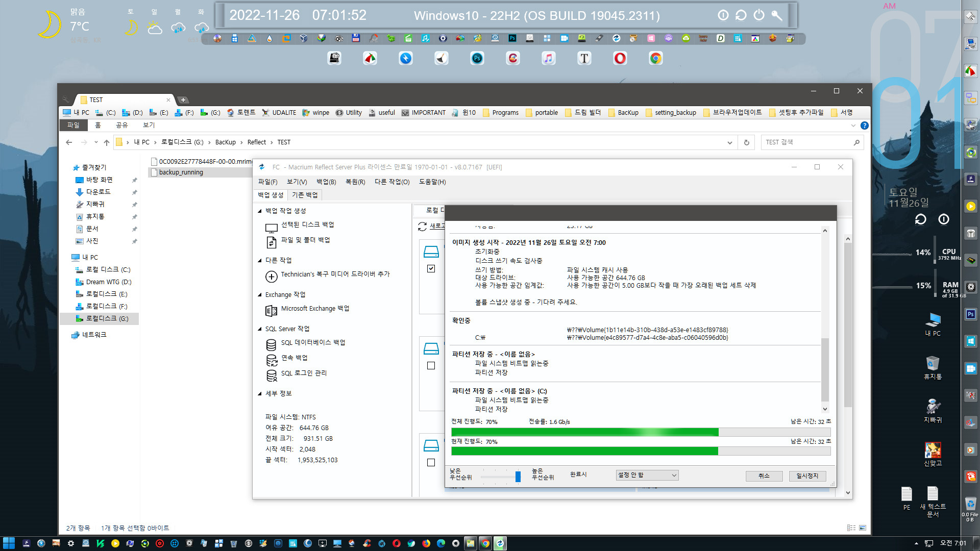Image resolution: width=980 pixels, height=551 pixels.
Task: Click the refresh icon in Macrium Reflect disk pane
Action: click(422, 226)
